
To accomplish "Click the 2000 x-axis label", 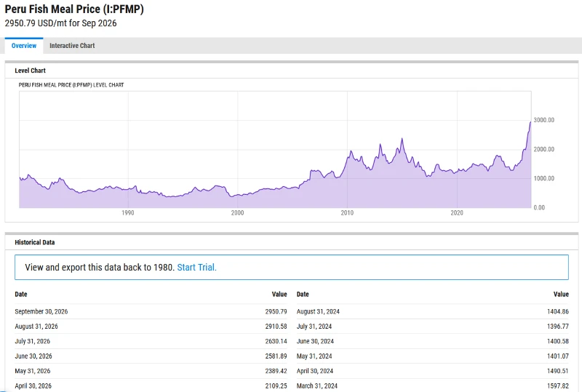I will coord(238,212).
